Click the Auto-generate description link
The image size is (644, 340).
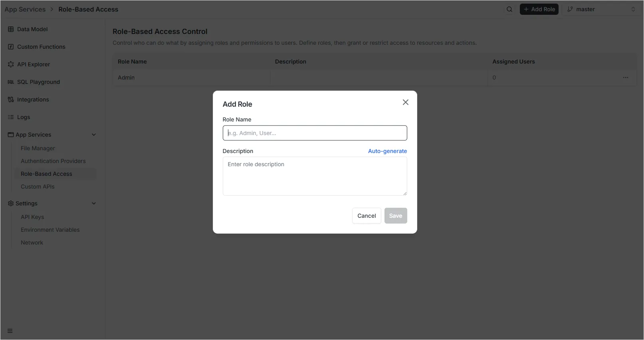coord(387,151)
